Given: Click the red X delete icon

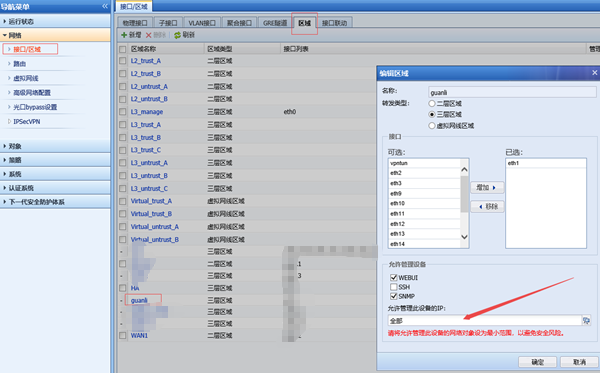Looking at the screenshot, I should [148, 35].
